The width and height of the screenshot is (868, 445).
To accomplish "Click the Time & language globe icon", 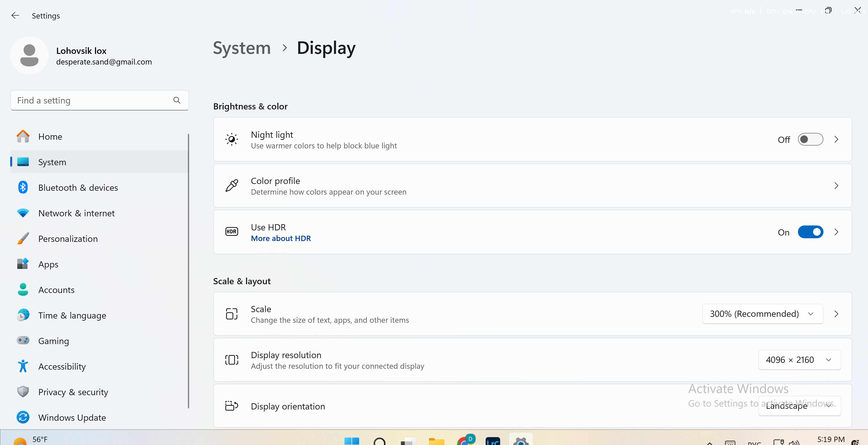I will coord(23,315).
